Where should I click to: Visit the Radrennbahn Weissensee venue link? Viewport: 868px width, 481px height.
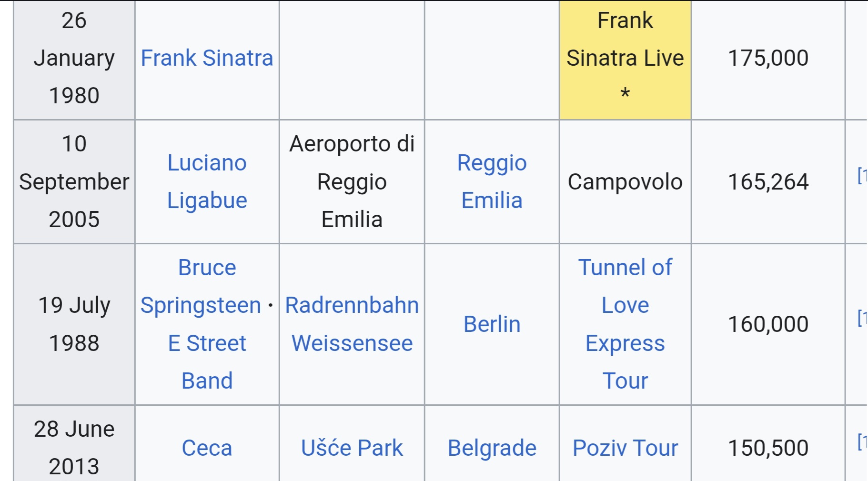352,324
